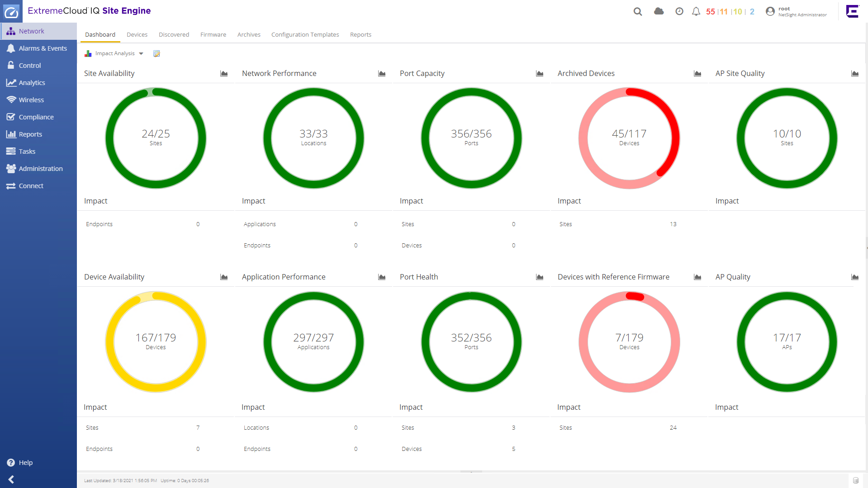Open the notifications bell
This screenshot has height=488, width=868.
[696, 11]
